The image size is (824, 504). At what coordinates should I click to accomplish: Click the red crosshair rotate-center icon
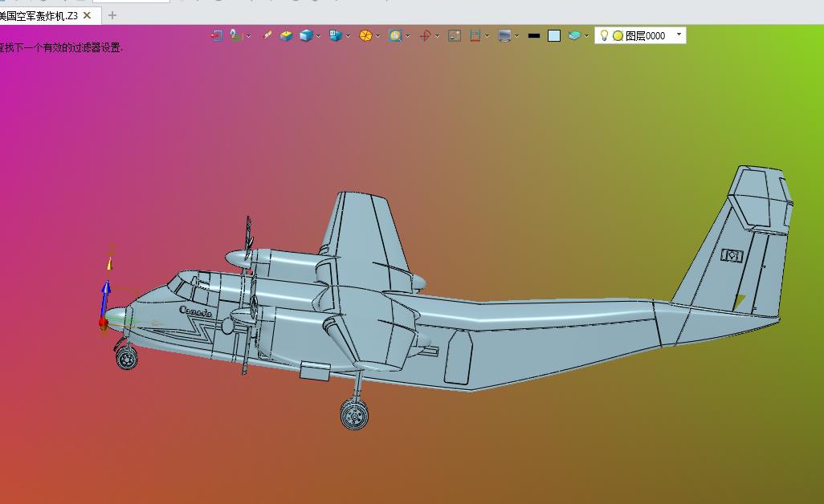(425, 35)
